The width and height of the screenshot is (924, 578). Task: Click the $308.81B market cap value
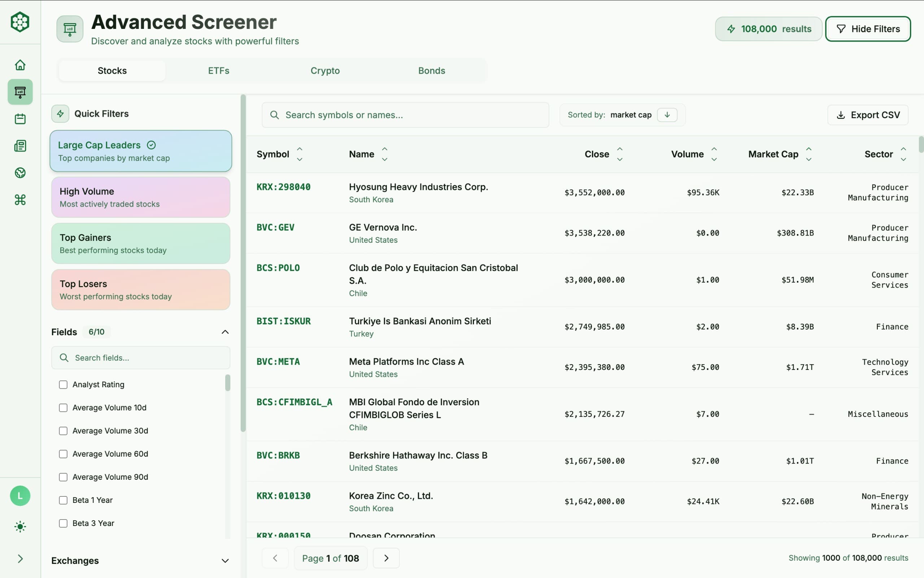pos(795,233)
